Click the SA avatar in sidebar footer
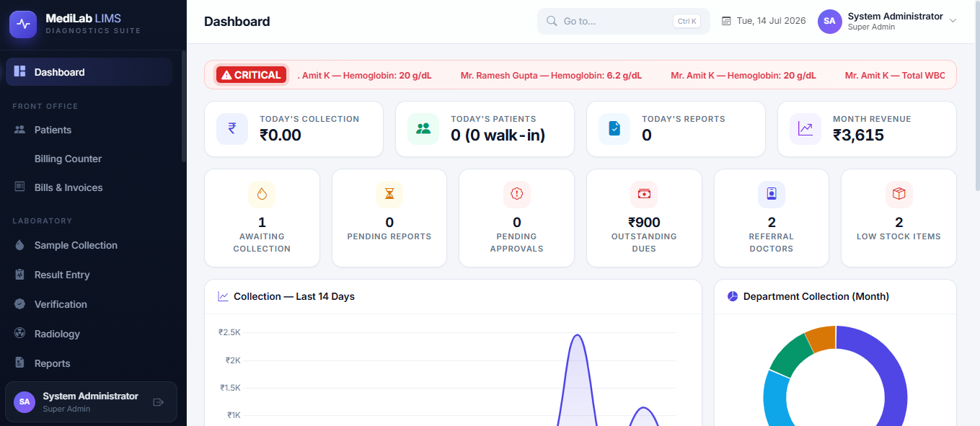980x426 pixels. pyautogui.click(x=25, y=402)
